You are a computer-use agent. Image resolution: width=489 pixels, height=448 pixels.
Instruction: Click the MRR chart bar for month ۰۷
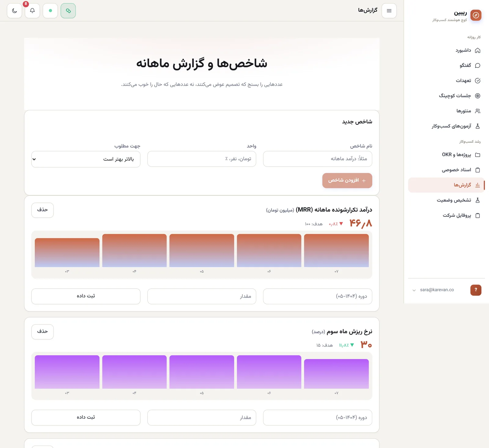336,250
